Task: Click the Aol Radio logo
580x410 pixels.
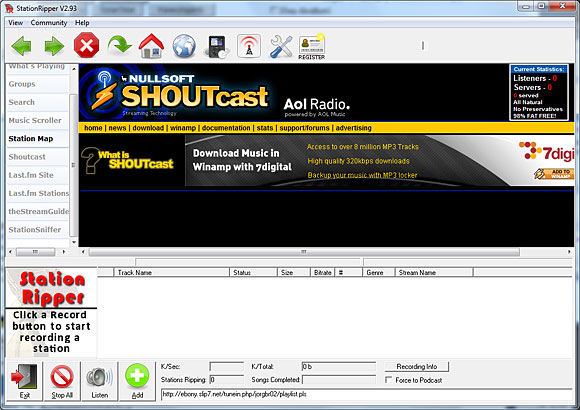Action: pyautogui.click(x=317, y=107)
